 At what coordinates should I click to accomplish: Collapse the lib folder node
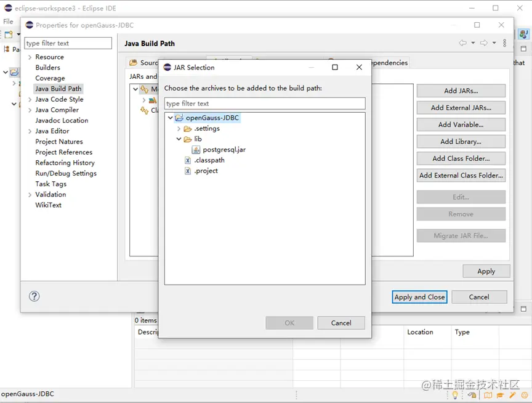pyautogui.click(x=179, y=139)
